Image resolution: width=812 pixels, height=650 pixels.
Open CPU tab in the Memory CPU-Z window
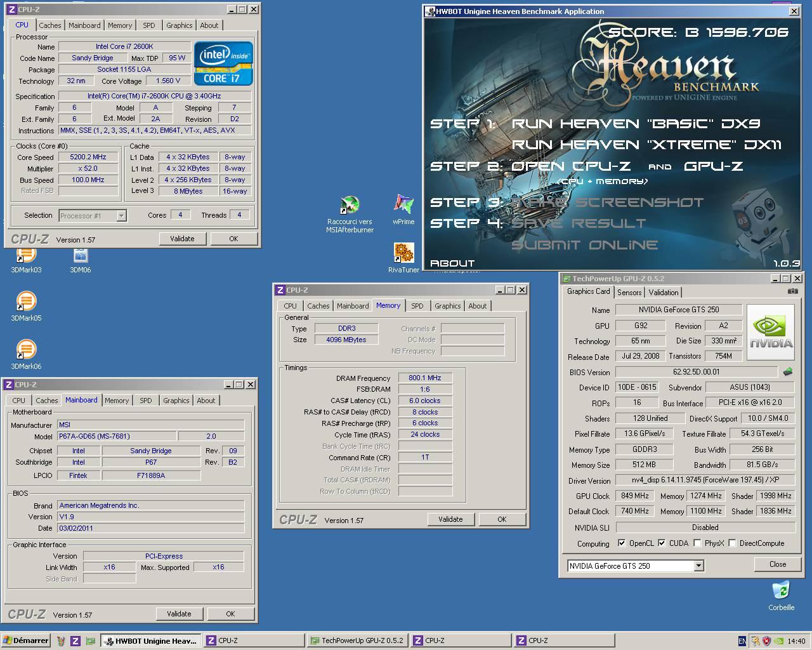(290, 306)
